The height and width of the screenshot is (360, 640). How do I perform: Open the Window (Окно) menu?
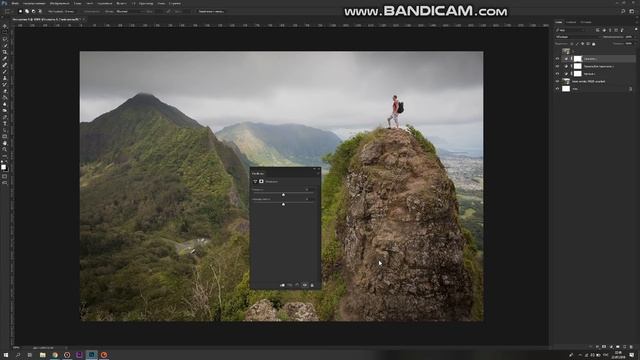tap(161, 3)
